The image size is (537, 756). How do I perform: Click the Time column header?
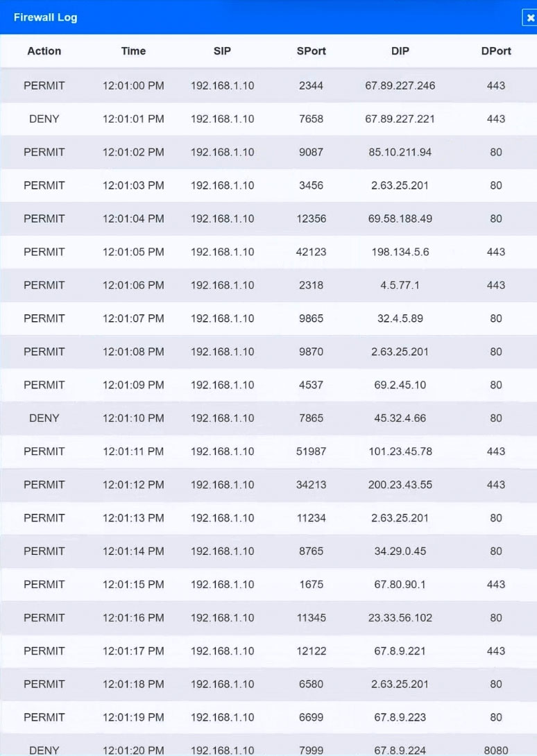tap(133, 51)
